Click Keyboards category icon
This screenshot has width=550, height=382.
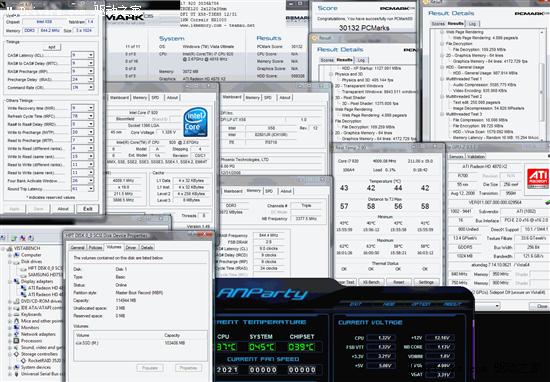coord(16,314)
